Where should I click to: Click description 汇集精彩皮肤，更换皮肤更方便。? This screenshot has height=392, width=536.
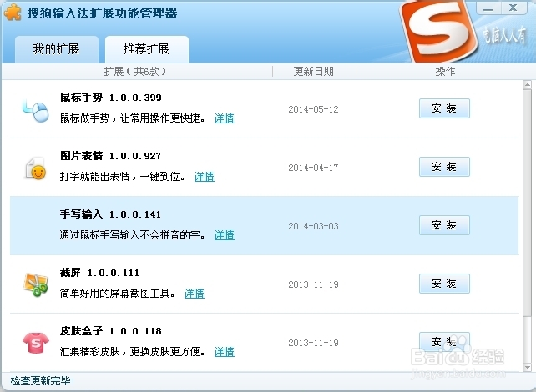tap(133, 352)
